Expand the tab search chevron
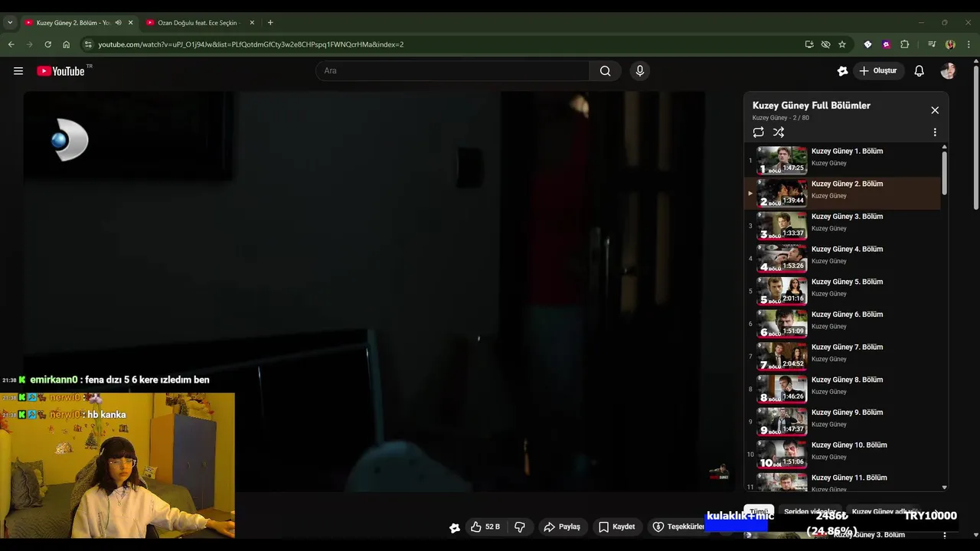This screenshot has height=551, width=980. (x=10, y=23)
